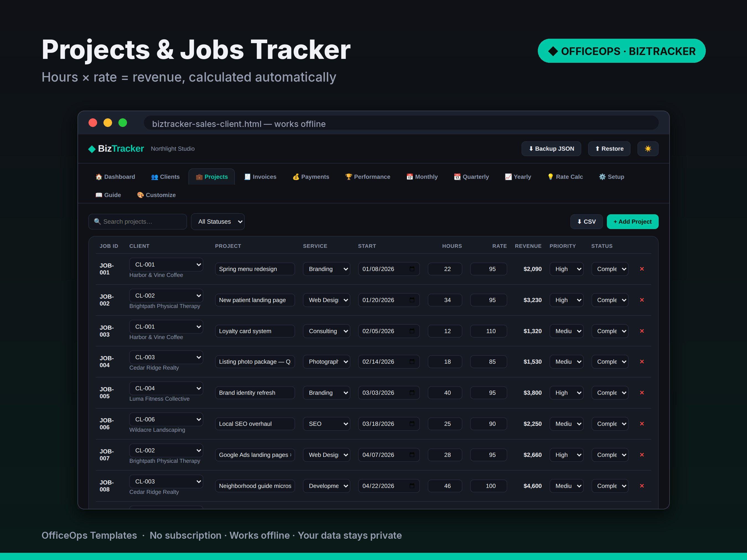
Task: Remove JOB-004 listing photo package row
Action: [x=642, y=361]
